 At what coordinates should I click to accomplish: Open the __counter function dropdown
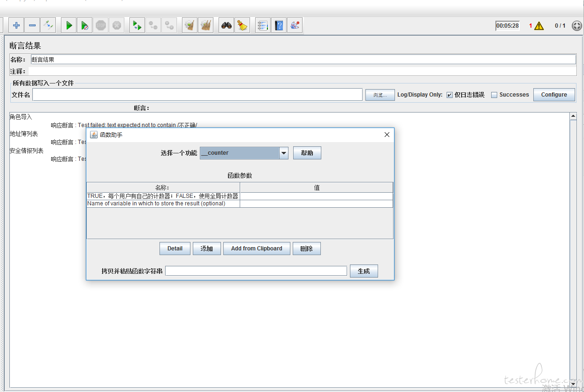point(283,153)
